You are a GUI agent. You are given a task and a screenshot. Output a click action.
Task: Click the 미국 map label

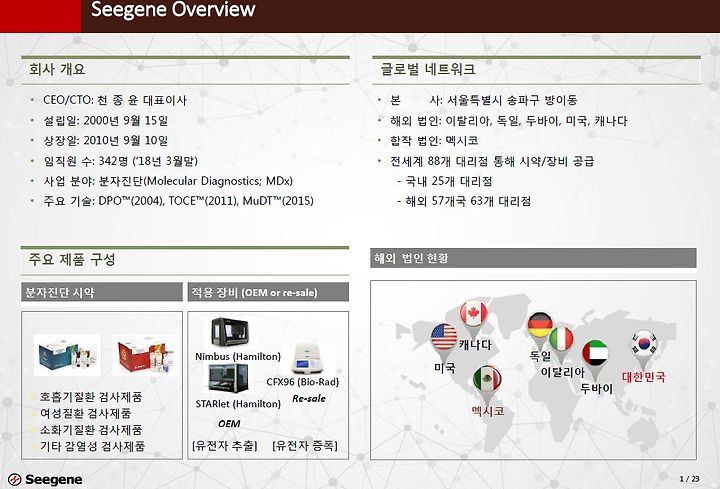coord(444,368)
